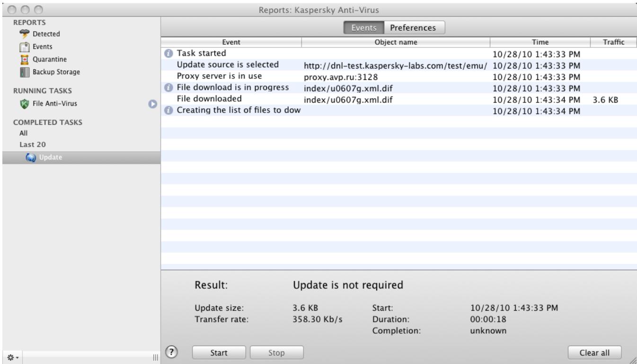Viewport: 637px width, 364px height.
Task: Click the Detected storm cloud icon
Action: 25,34
